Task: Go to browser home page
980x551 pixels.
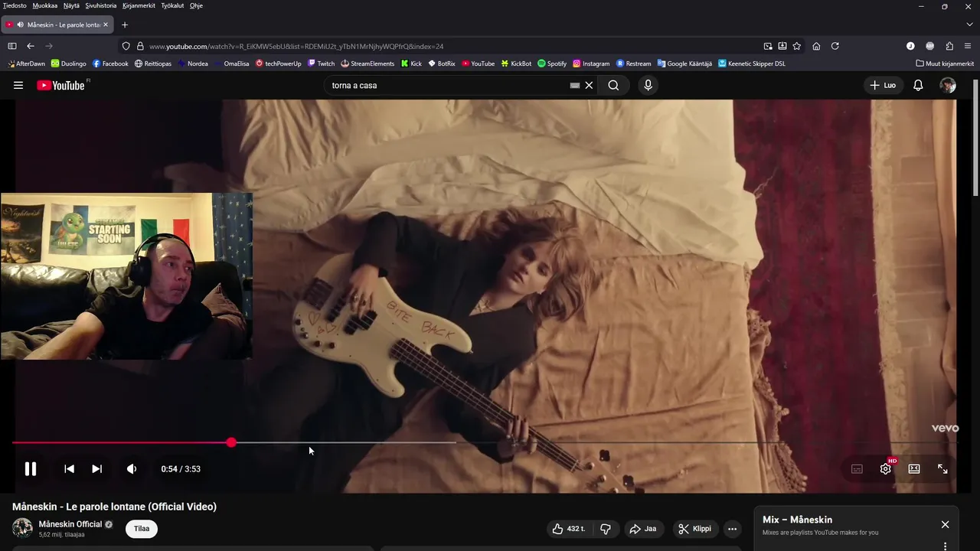Action: coord(816,46)
